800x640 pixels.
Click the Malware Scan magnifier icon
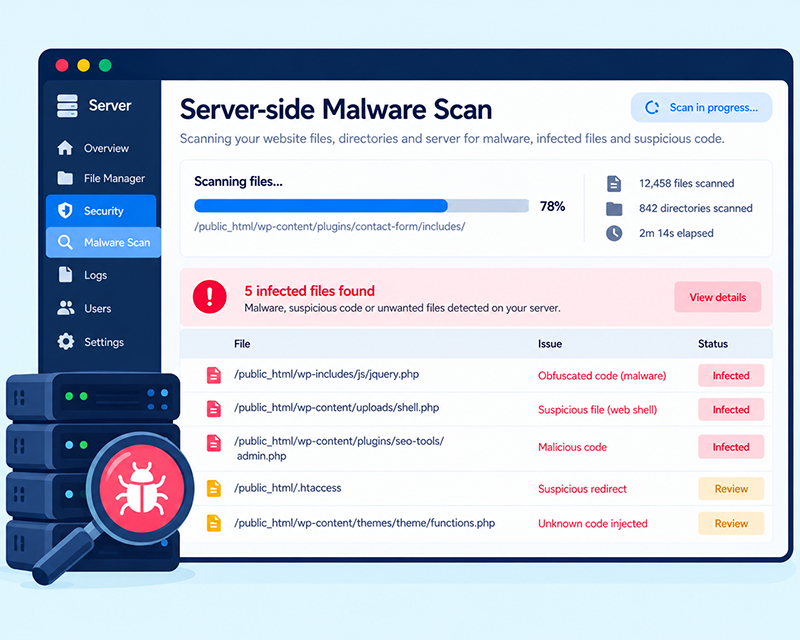(65, 242)
